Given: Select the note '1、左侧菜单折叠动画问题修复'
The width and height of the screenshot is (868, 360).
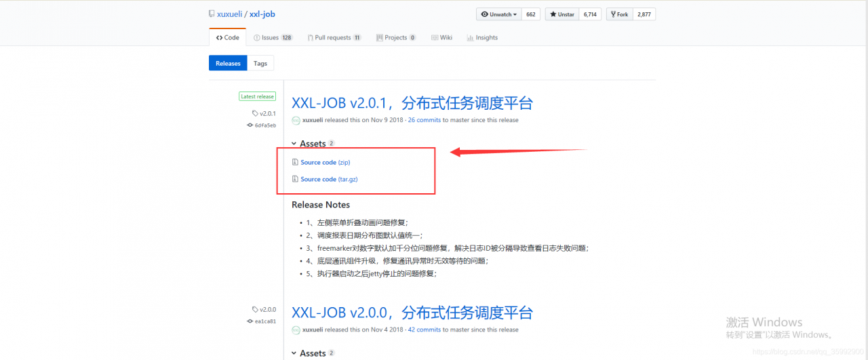Looking at the screenshot, I should (357, 222).
